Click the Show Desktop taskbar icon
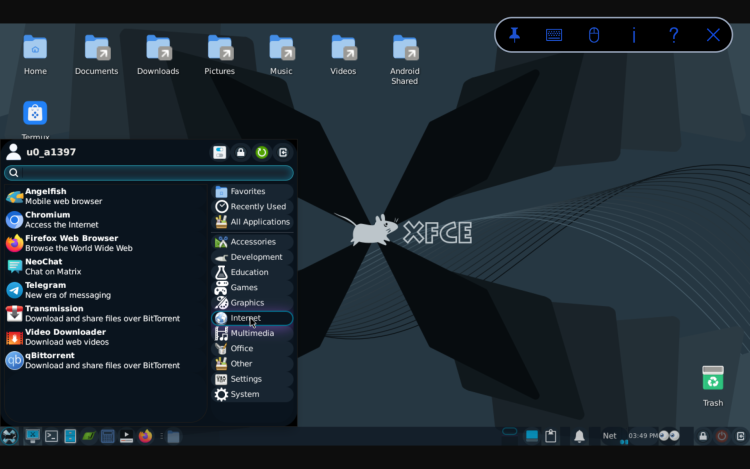 point(33,436)
